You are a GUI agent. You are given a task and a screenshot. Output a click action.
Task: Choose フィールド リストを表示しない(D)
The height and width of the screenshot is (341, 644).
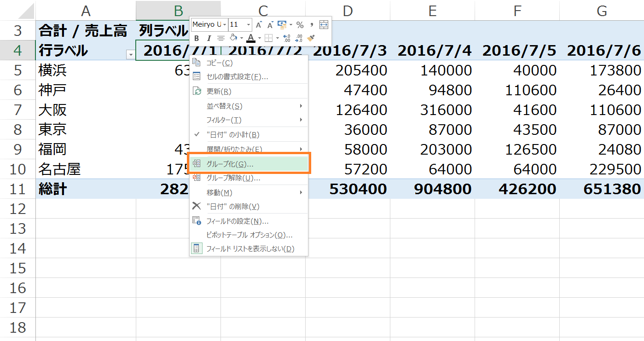(x=249, y=249)
